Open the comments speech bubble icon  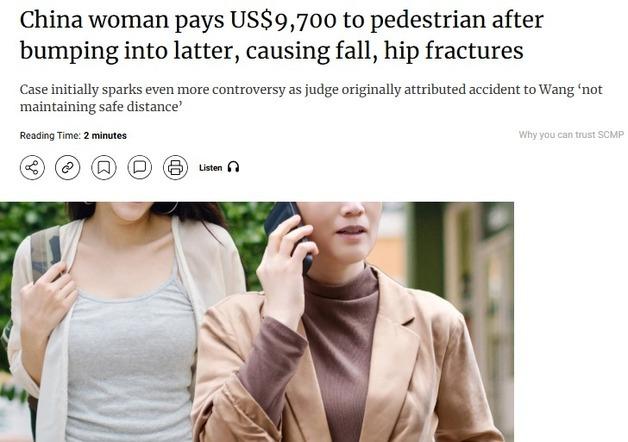point(139,167)
